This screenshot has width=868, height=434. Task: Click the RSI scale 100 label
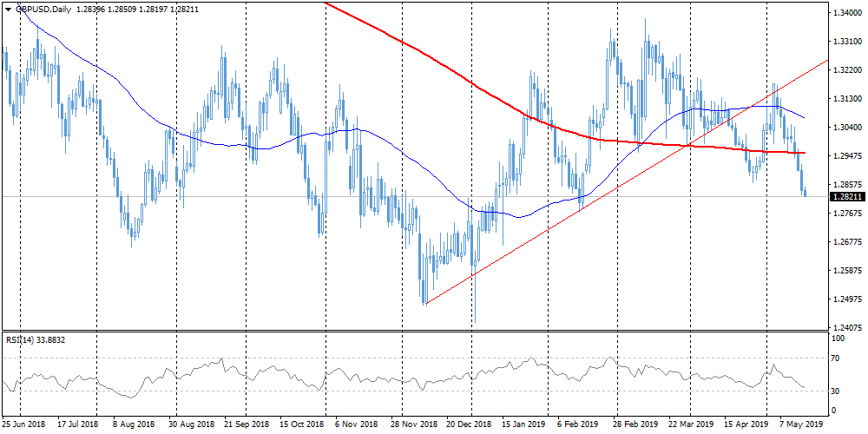tap(838, 339)
